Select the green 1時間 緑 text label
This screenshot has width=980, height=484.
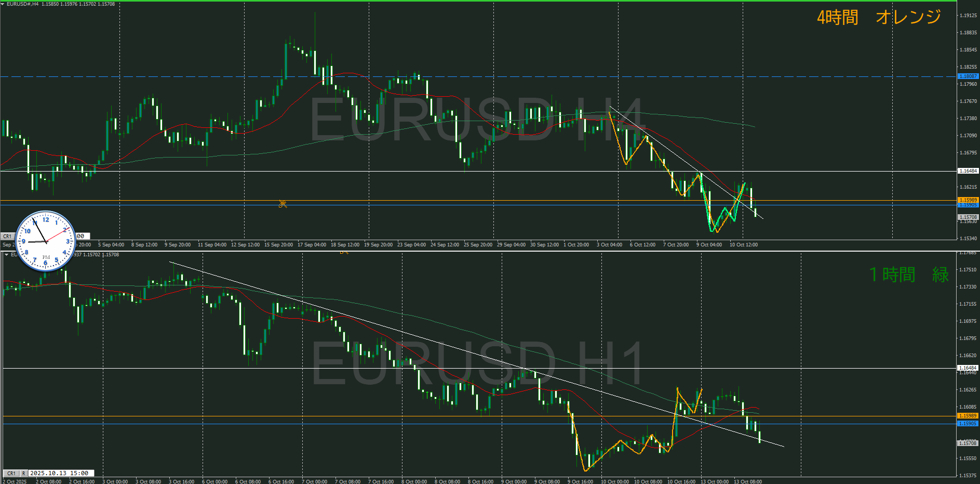tap(909, 274)
